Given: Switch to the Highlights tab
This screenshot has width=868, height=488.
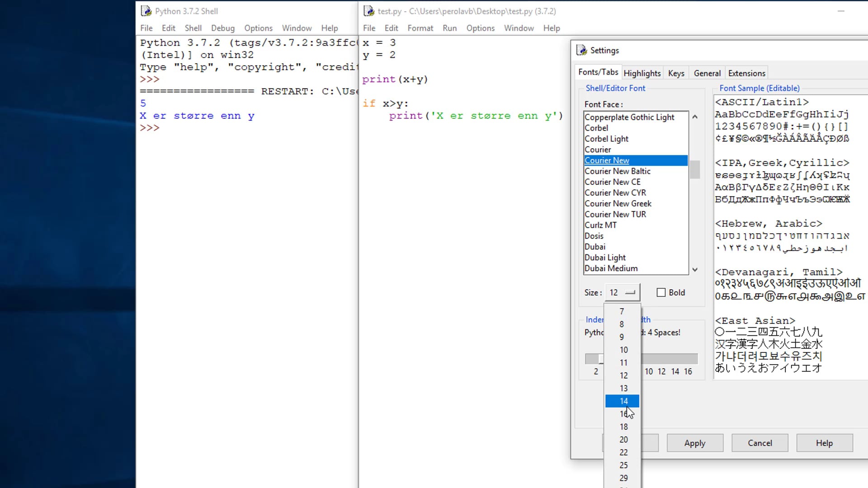Looking at the screenshot, I should coord(642,73).
